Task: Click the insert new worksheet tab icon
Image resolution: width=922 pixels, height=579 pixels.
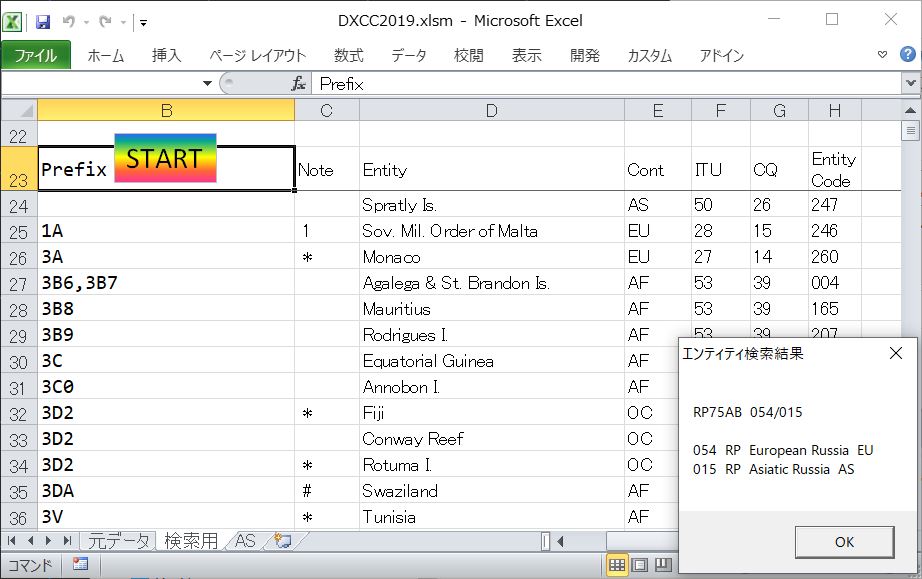Action: click(x=282, y=541)
